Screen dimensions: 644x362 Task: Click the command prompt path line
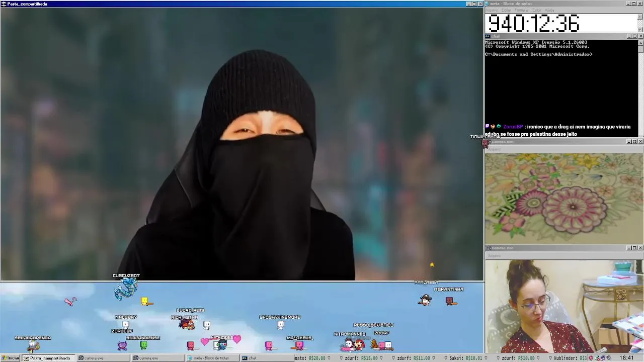tap(538, 54)
